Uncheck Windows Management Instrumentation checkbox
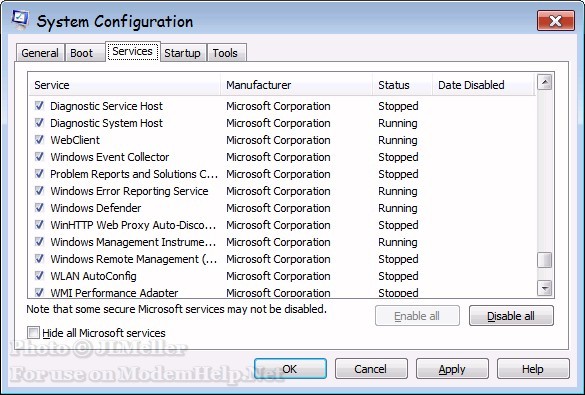The height and width of the screenshot is (395, 585). [x=39, y=242]
